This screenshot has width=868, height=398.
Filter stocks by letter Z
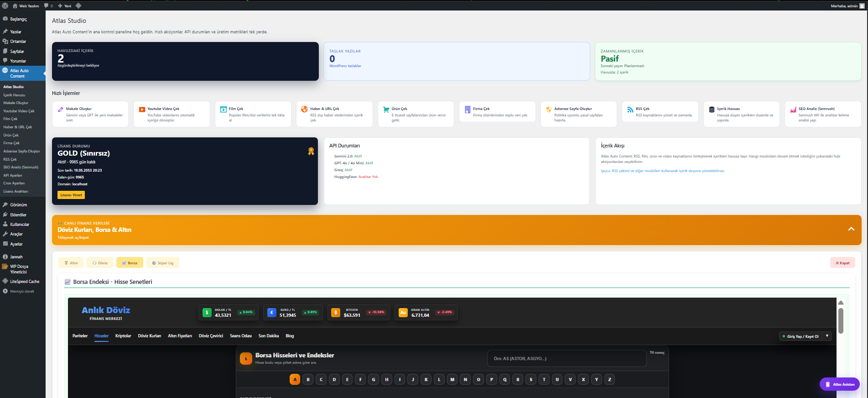(610, 379)
